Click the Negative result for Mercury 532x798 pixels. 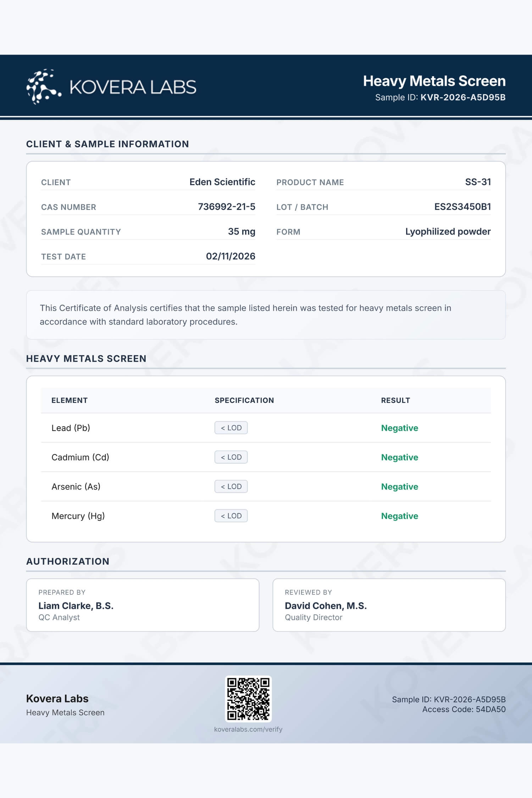399,516
